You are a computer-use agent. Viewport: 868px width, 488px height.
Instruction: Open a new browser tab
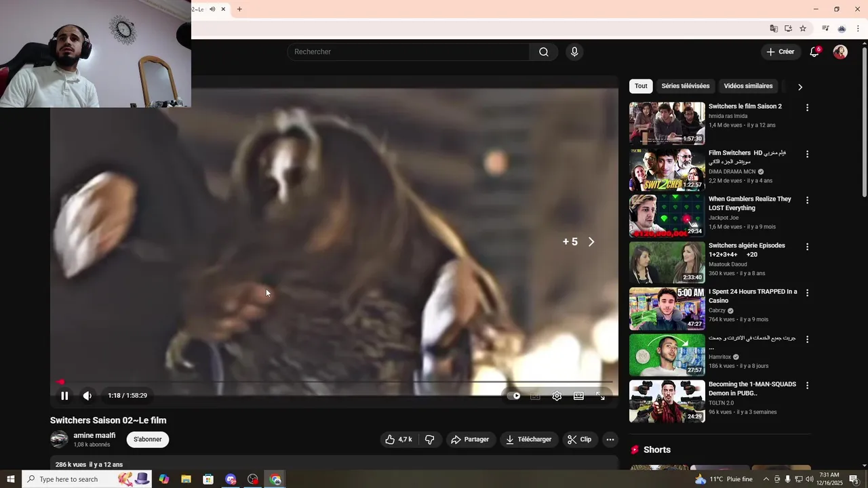(x=239, y=9)
